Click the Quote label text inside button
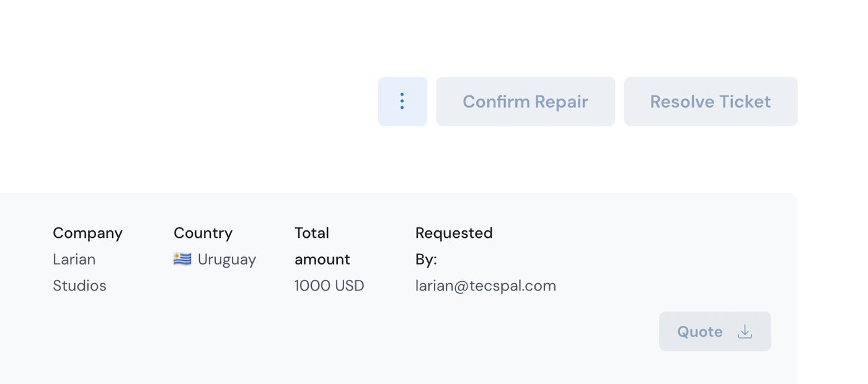Screen dimensions: 868x384 coord(700,332)
